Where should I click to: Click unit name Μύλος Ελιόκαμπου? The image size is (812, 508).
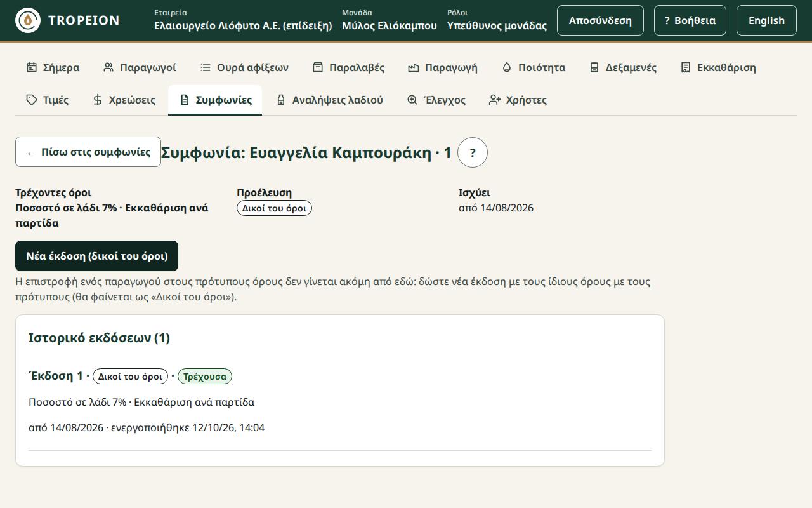coord(390,26)
